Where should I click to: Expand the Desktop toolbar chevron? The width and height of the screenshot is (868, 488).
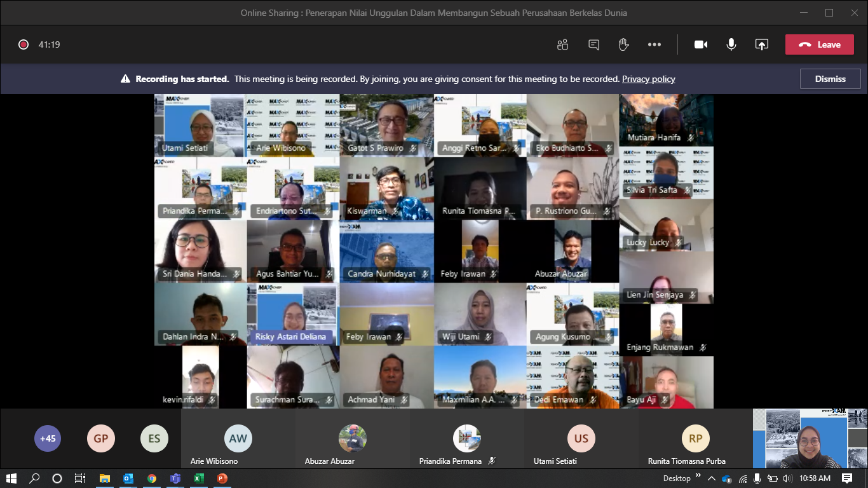(x=698, y=477)
